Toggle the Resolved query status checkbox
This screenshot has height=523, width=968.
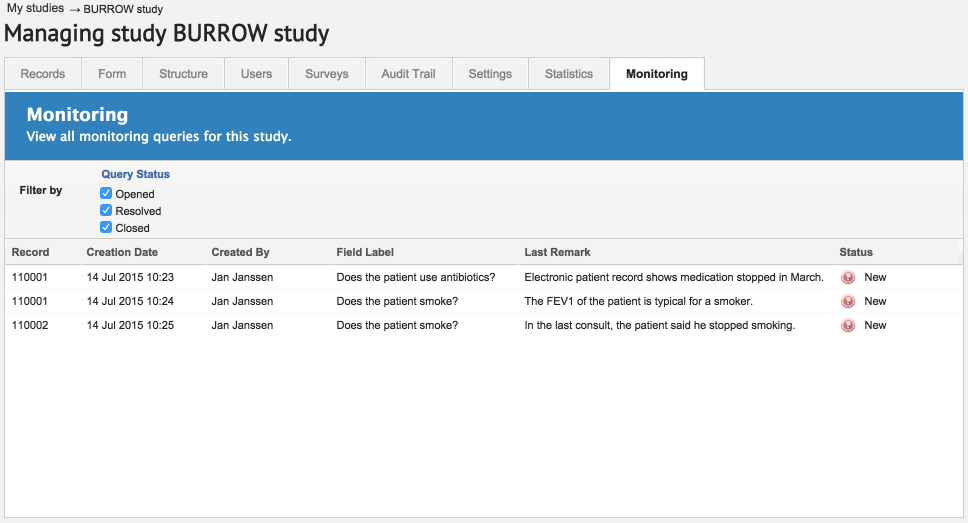pyautogui.click(x=106, y=211)
